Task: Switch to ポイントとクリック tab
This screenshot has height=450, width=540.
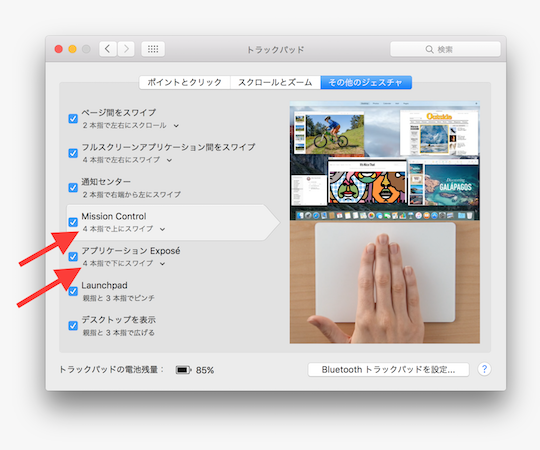Action: point(185,82)
